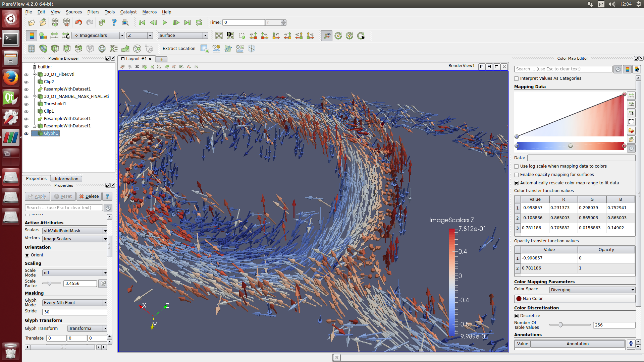Open the Catalyst menu
This screenshot has height=362, width=644.
(x=128, y=12)
